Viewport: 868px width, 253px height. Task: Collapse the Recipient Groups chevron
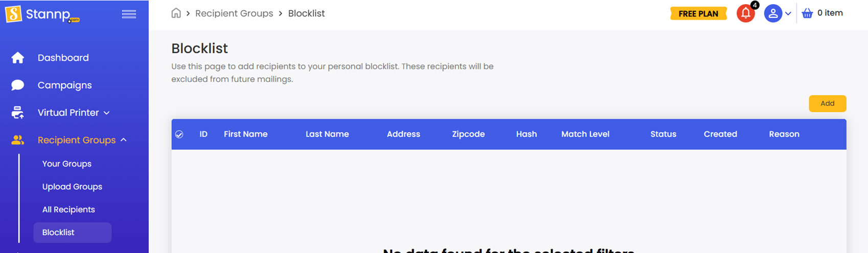124,140
